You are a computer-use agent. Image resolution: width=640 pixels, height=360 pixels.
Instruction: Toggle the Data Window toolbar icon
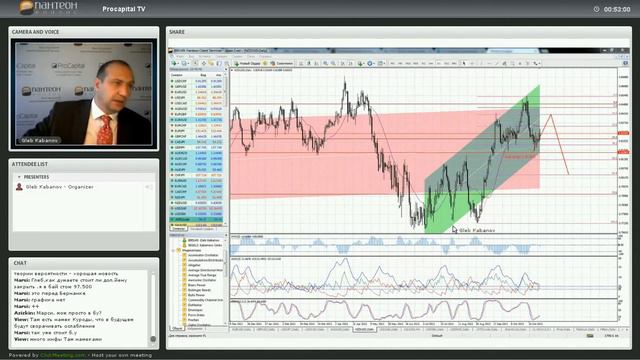tap(204, 63)
